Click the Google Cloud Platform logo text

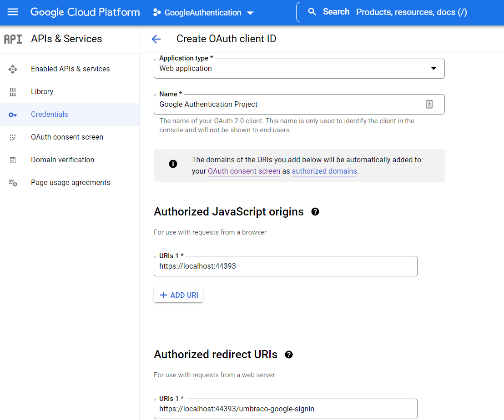tap(85, 12)
